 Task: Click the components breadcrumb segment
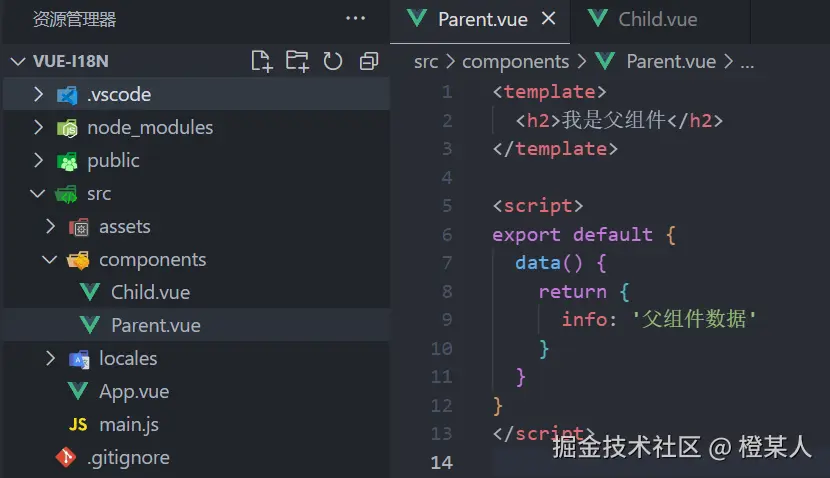point(516,62)
